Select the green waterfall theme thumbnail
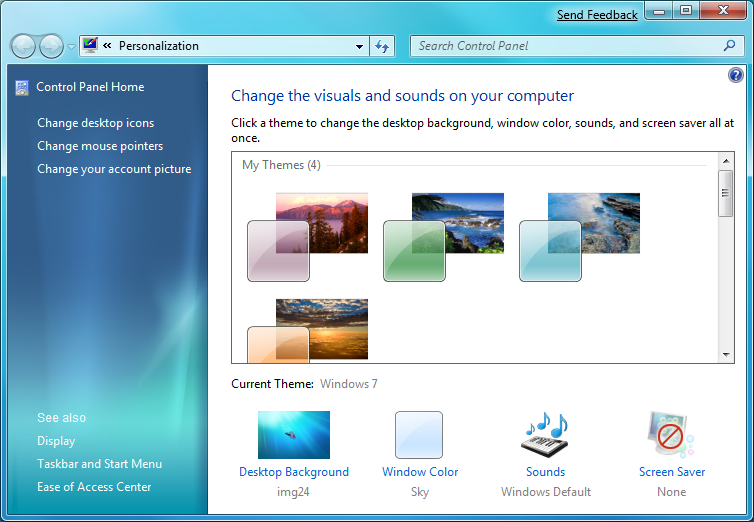Image resolution: width=754 pixels, height=522 pixels. pos(443,237)
